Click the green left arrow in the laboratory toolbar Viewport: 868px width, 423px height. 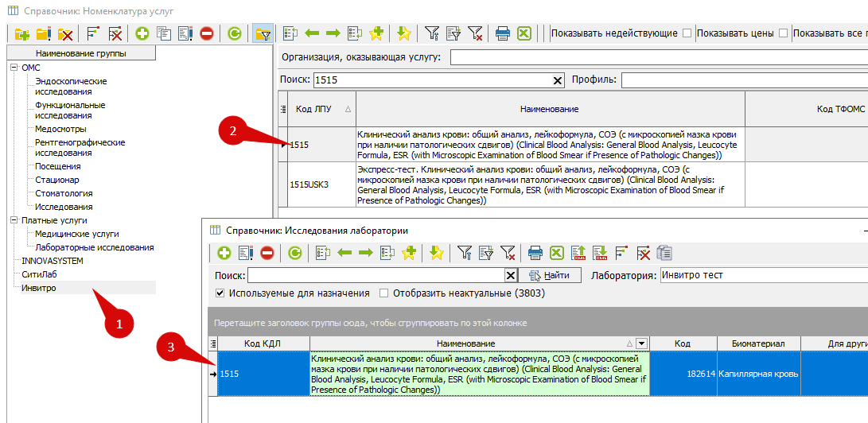click(x=344, y=253)
